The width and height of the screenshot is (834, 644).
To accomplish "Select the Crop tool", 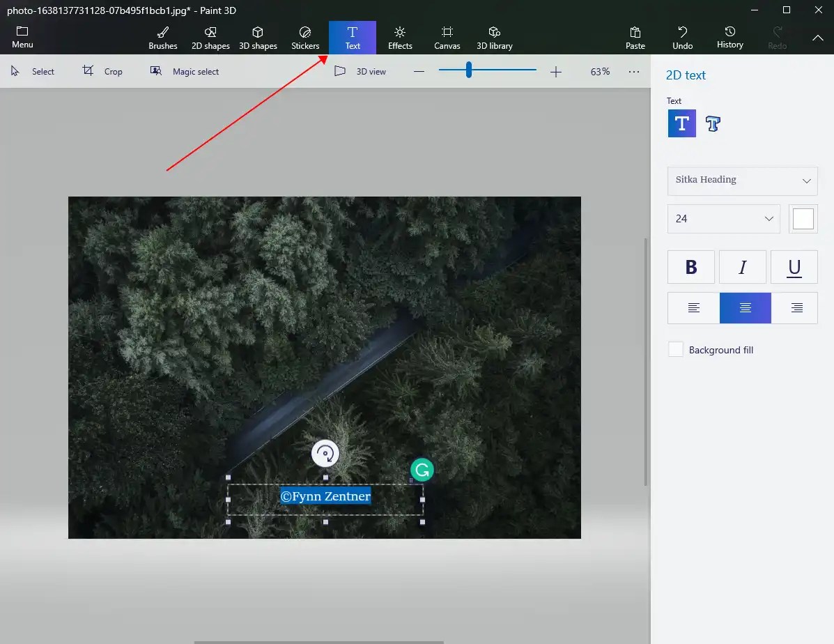I will coord(102,70).
